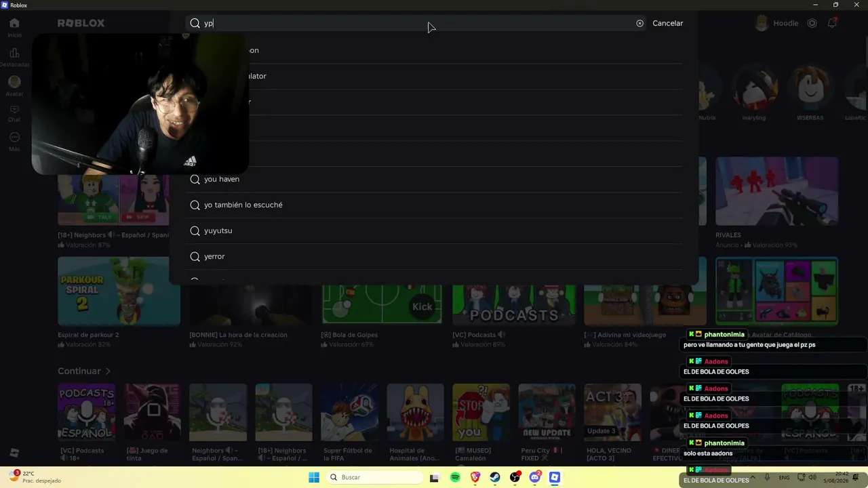Viewport: 868px width, 488px height.
Task: Open Task View on the taskbar
Action: [x=435, y=477]
